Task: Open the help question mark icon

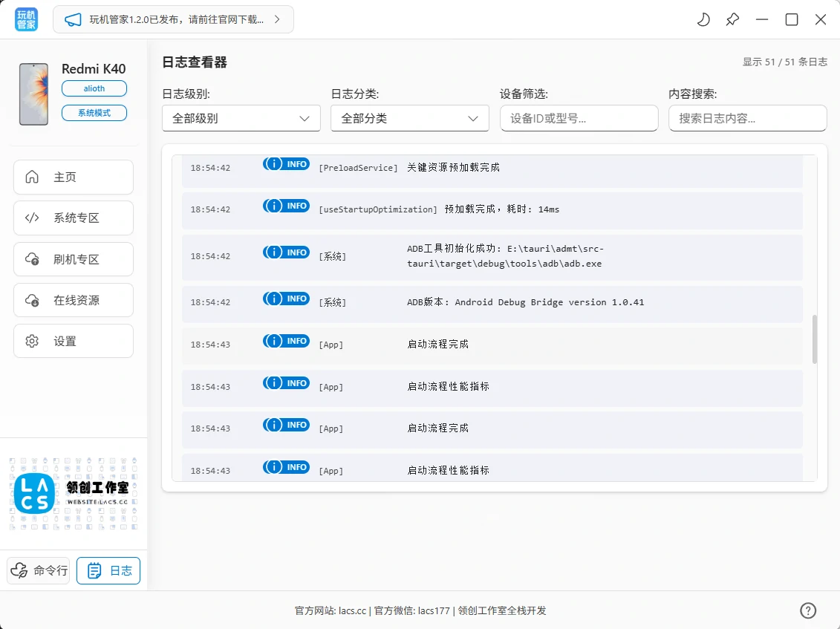Action: (808, 610)
